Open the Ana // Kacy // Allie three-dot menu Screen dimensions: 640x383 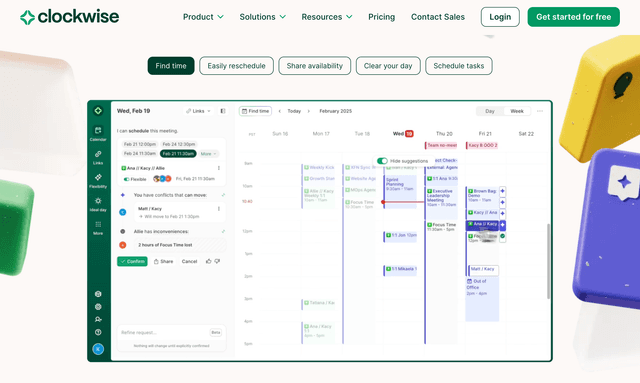point(219,168)
